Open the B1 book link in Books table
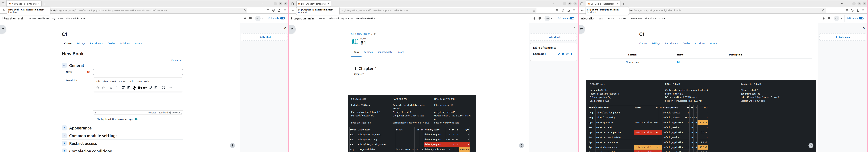Viewport: 868px width, 152px height. coord(678,62)
